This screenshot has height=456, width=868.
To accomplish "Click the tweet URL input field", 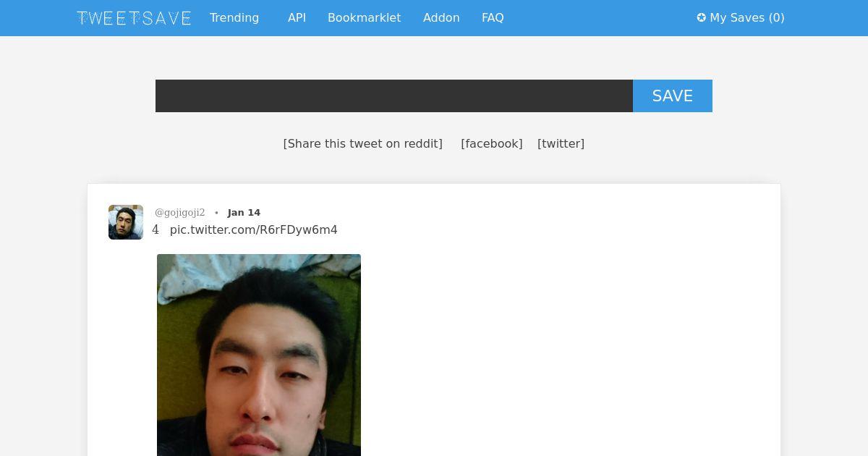I will 394,96.
